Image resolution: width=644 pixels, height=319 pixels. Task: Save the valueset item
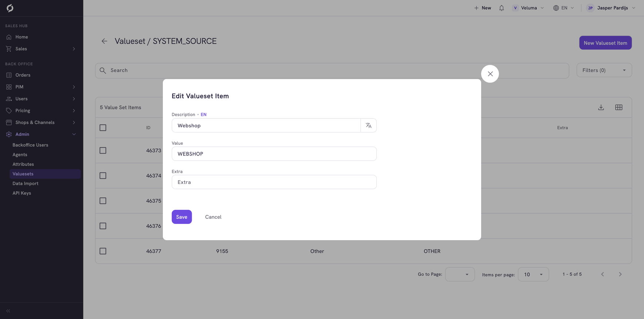click(x=182, y=217)
